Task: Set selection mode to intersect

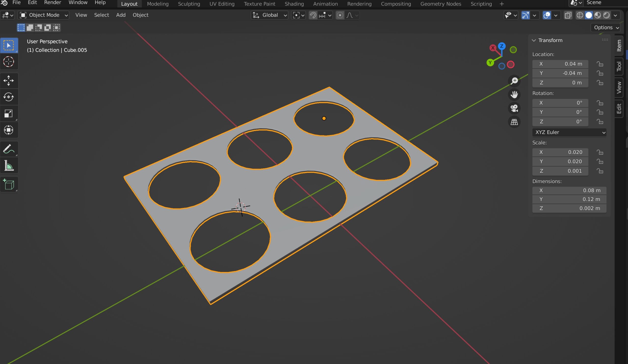Action: click(56, 27)
